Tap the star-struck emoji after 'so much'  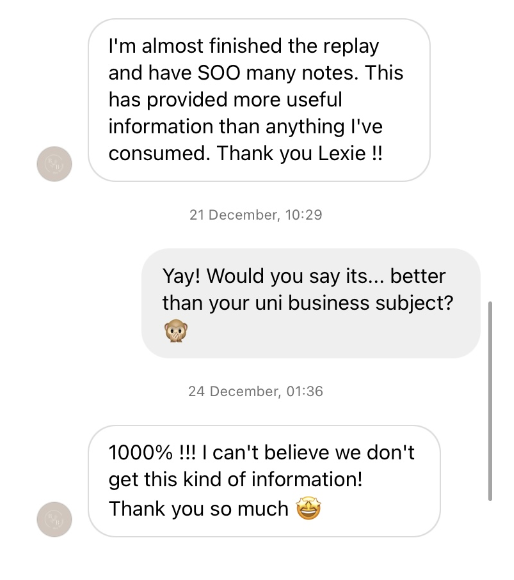coord(309,508)
